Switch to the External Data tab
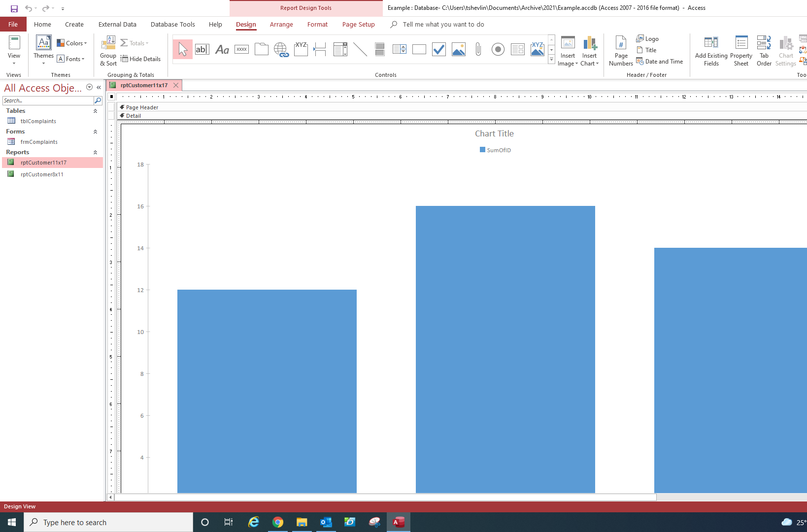Screen dimensions: 807x532 pos(117,25)
